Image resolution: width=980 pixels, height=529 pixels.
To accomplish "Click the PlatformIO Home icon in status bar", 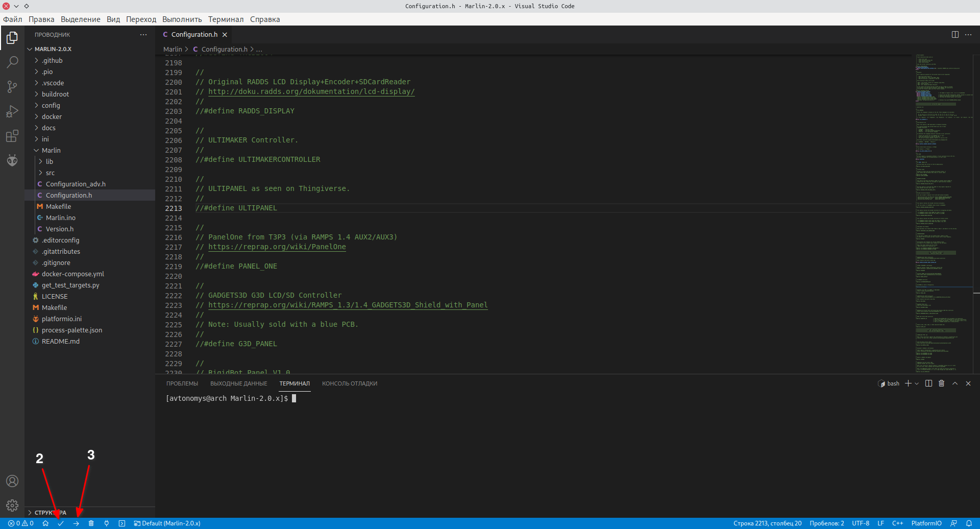I will (45, 523).
